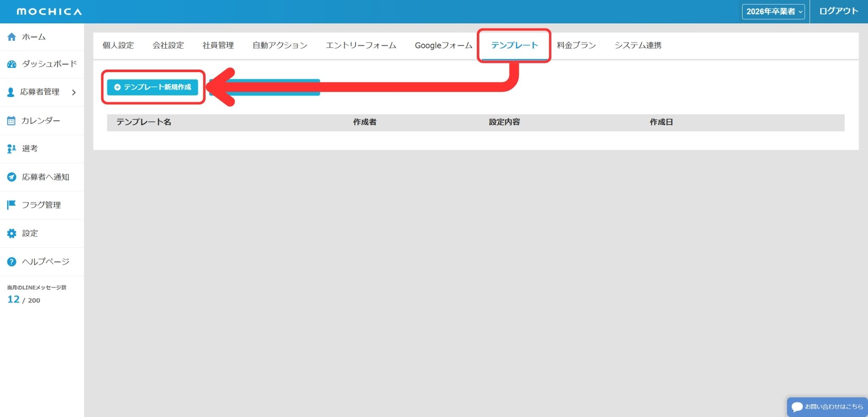Click the Home house icon in sidebar
Viewport: 868px width, 417px height.
12,37
